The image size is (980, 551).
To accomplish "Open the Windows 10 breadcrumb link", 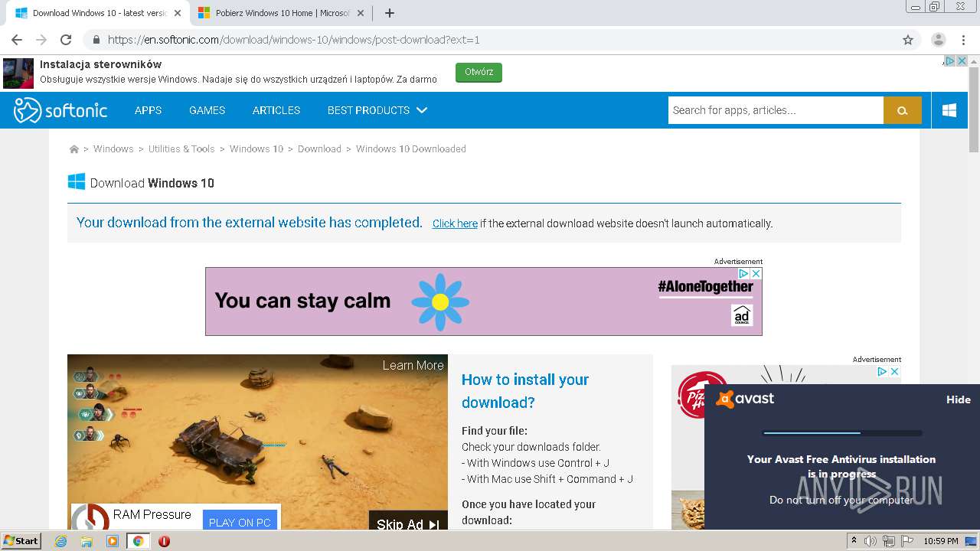I will click(x=256, y=149).
